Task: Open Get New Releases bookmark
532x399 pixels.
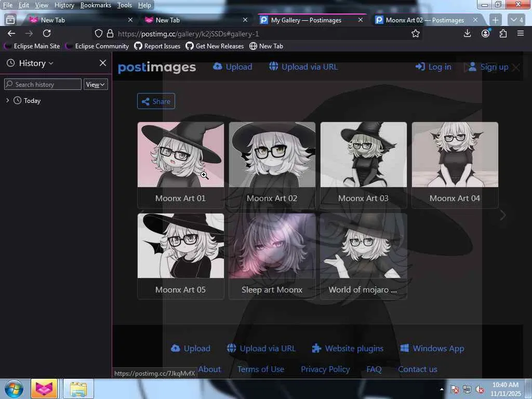Action: pos(215,46)
